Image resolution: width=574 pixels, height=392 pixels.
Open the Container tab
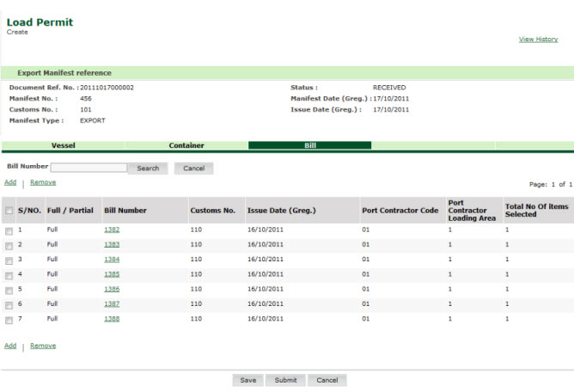click(x=186, y=145)
